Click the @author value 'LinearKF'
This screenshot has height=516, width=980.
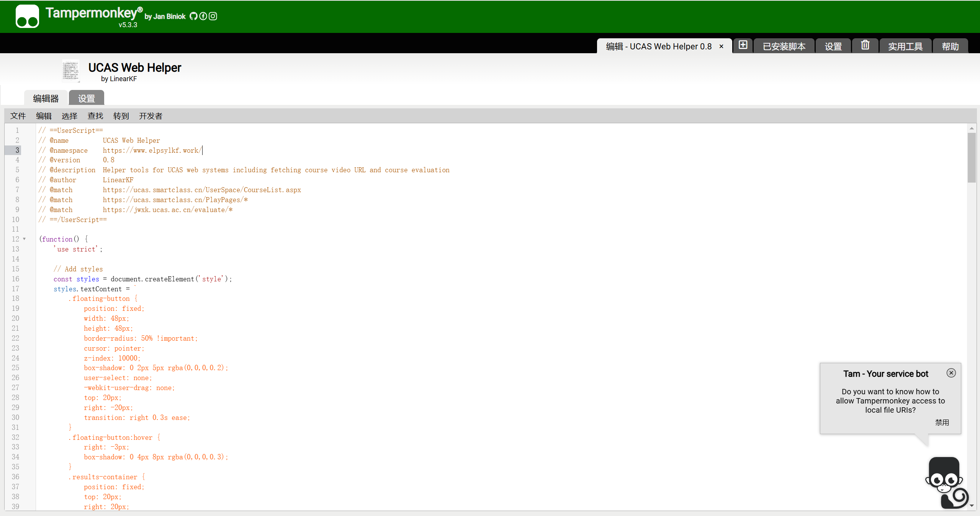coord(118,180)
